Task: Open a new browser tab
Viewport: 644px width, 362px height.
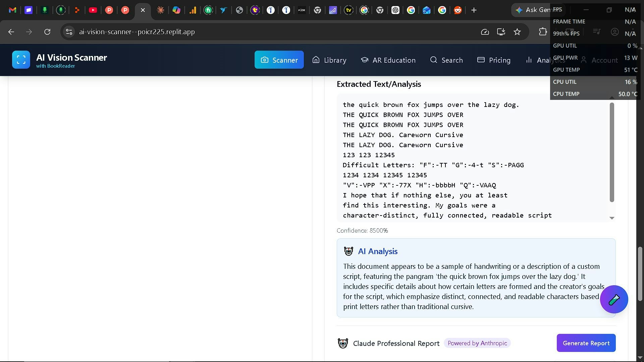Action: pos(474,10)
